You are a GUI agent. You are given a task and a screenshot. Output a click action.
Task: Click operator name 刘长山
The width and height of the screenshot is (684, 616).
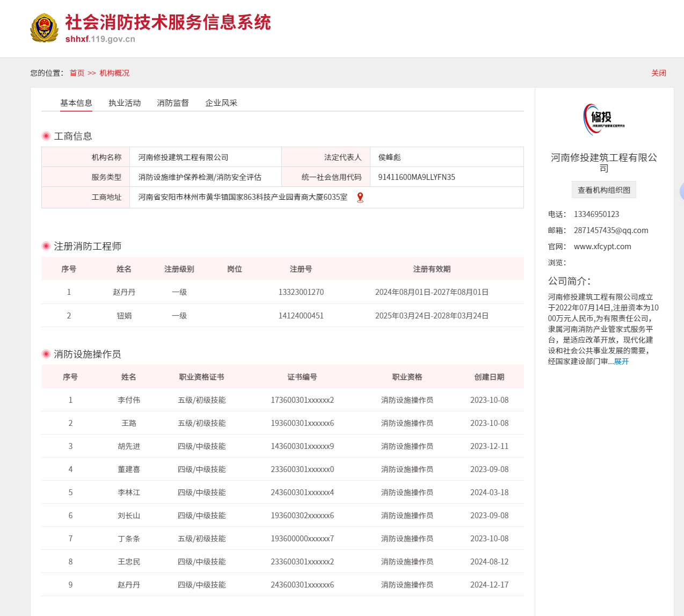click(129, 516)
